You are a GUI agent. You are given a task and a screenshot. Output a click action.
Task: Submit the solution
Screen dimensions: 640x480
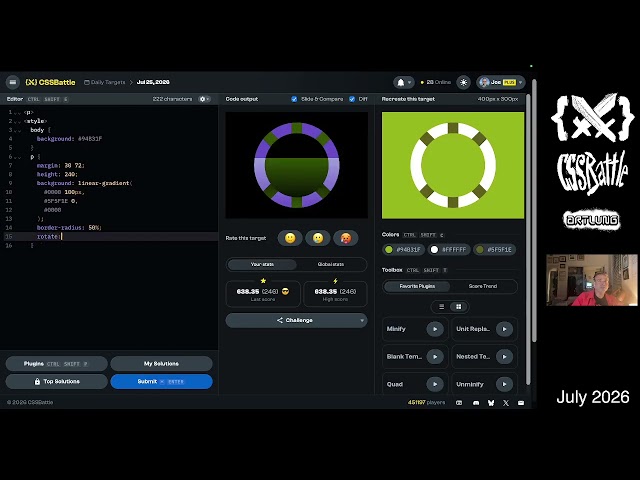tap(161, 382)
